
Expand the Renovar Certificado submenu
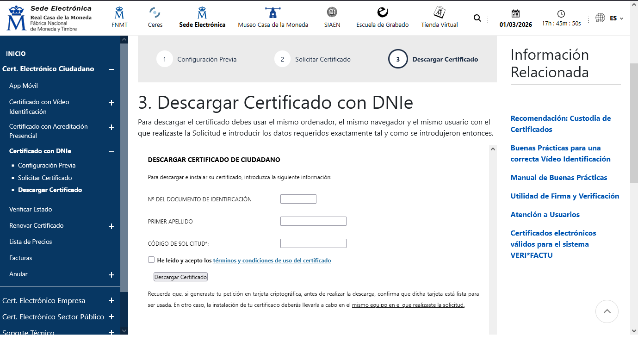(111, 226)
